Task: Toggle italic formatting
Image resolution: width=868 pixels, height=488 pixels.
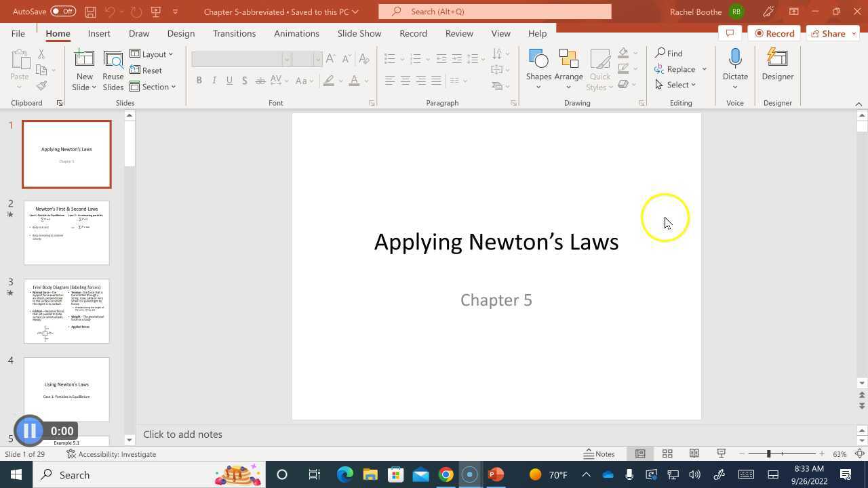Action: tap(214, 80)
